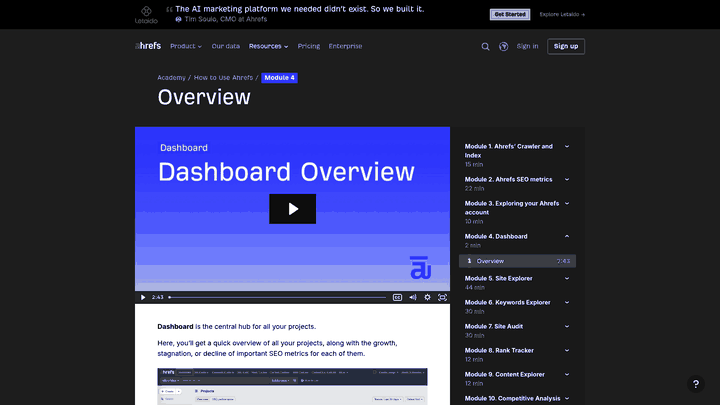Click the small play icon in video controls

click(x=143, y=297)
